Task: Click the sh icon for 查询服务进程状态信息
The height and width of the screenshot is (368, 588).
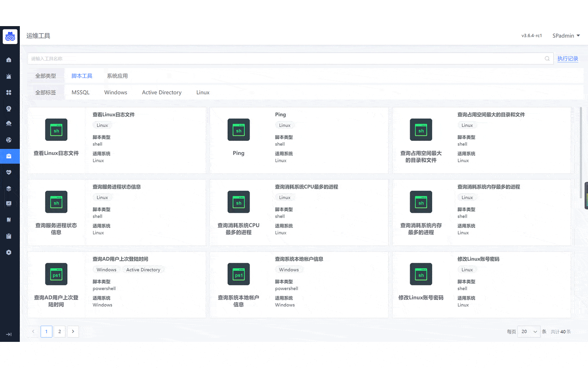Action: click(x=56, y=202)
